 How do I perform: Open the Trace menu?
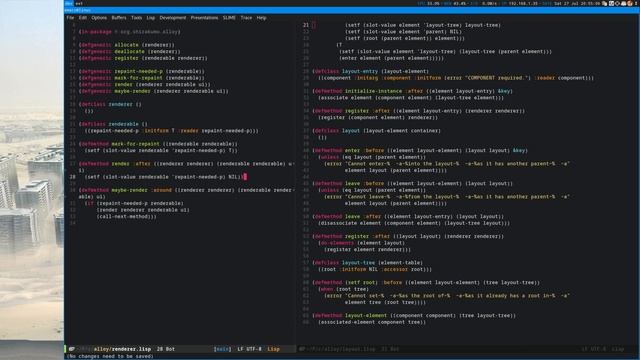pyautogui.click(x=246, y=18)
